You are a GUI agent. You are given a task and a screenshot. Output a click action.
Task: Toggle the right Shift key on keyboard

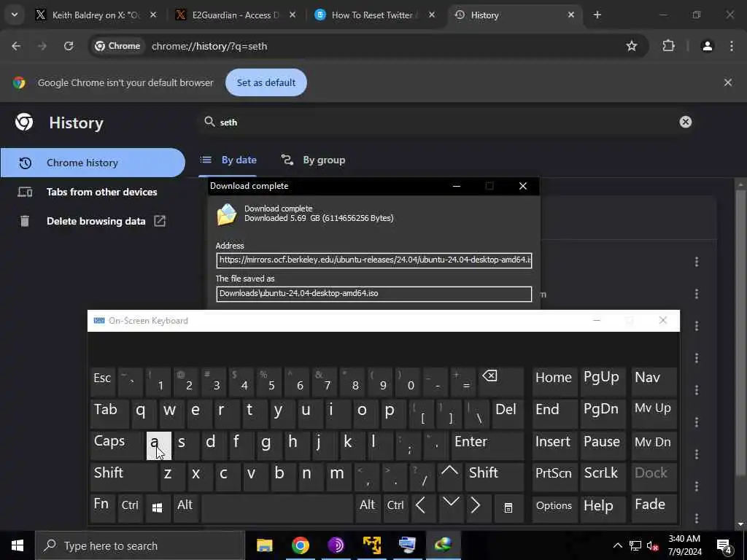(494, 476)
